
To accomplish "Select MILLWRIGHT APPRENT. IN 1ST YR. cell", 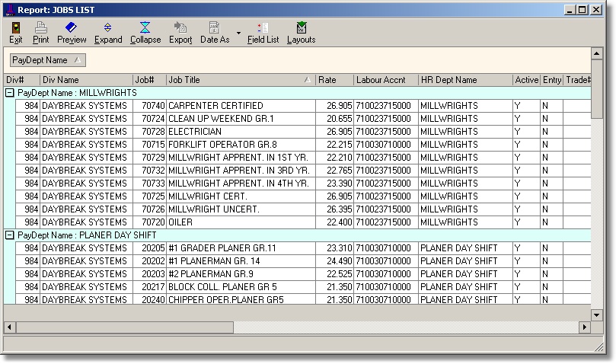I will tap(241, 158).
